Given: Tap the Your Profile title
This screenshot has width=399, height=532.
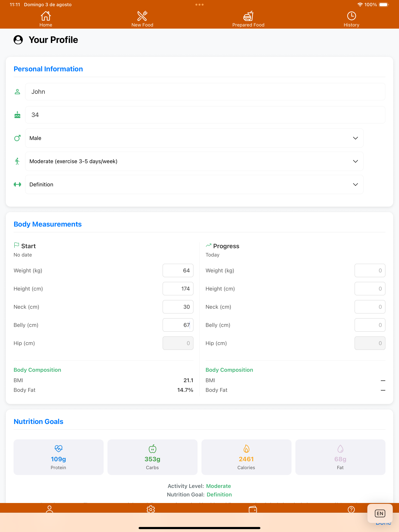Looking at the screenshot, I should pyautogui.click(x=53, y=40).
